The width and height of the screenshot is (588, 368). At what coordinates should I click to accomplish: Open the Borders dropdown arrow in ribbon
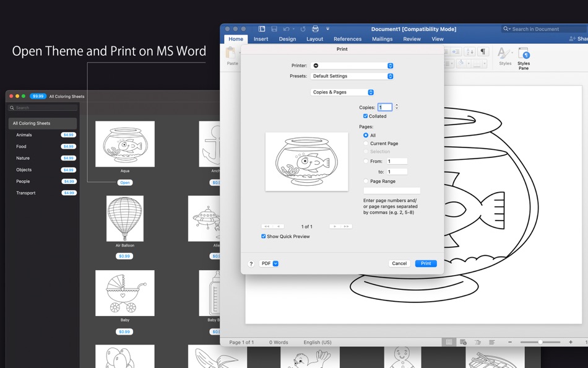point(484,63)
